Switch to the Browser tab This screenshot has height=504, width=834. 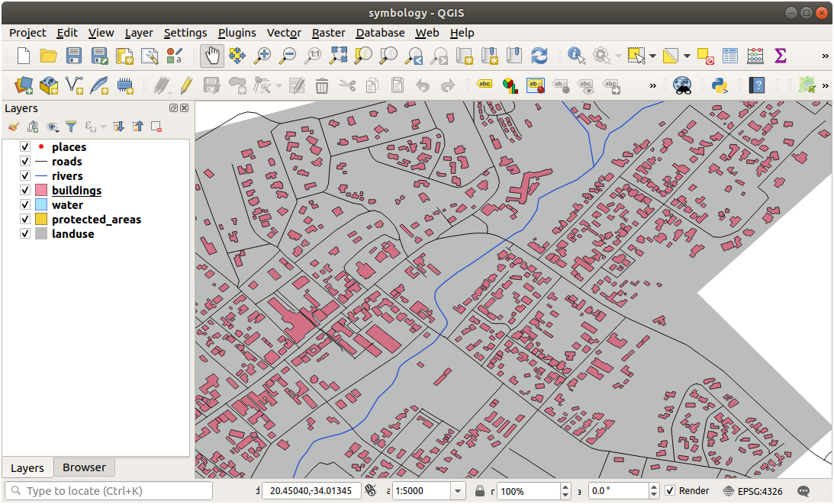[84, 467]
